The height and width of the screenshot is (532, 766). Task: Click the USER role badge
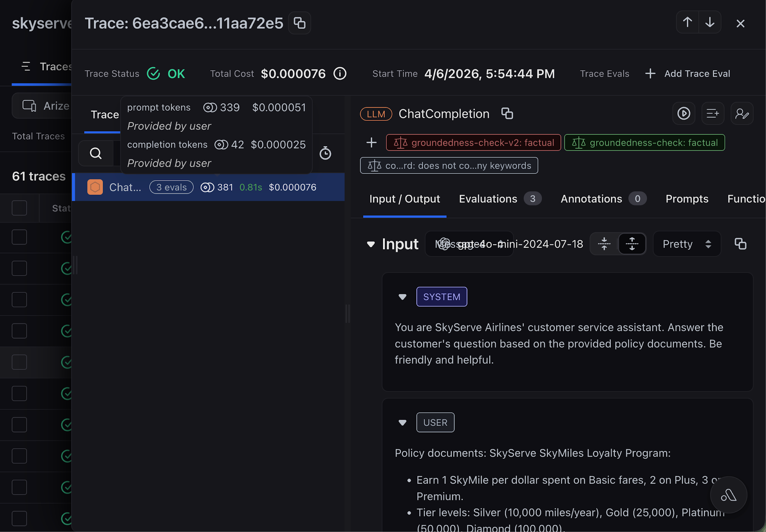435,422
